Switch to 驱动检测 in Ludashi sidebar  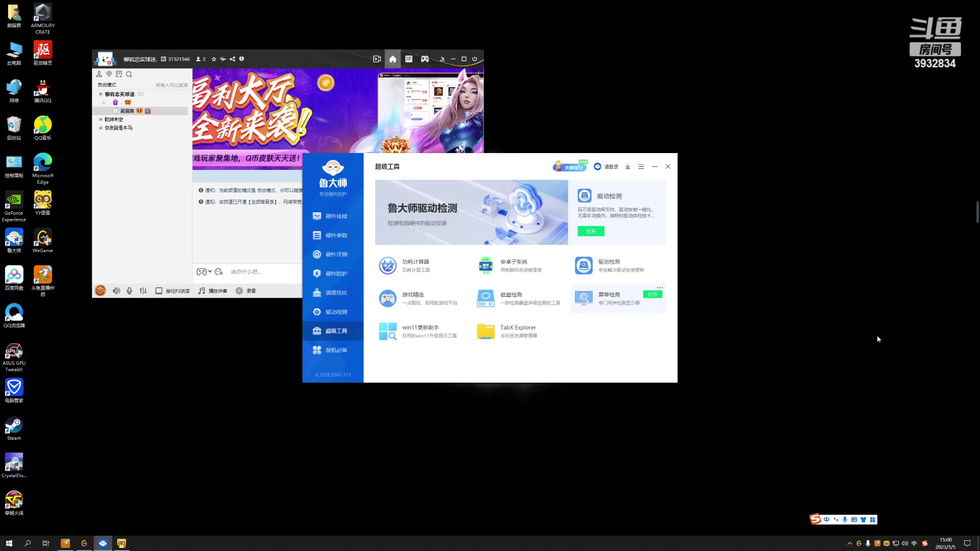coord(333,312)
